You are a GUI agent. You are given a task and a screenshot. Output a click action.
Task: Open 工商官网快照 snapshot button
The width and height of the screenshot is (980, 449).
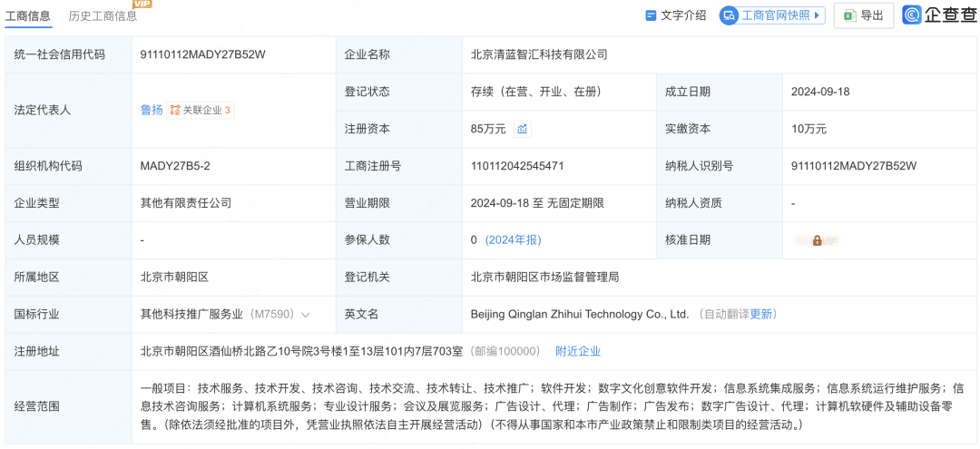click(x=771, y=15)
